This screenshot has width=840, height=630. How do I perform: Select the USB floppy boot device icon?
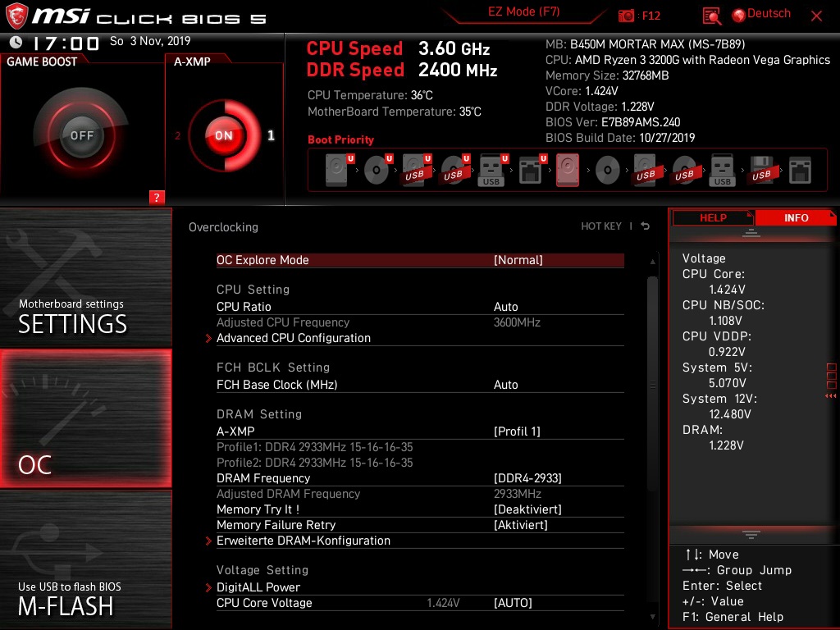coord(762,171)
